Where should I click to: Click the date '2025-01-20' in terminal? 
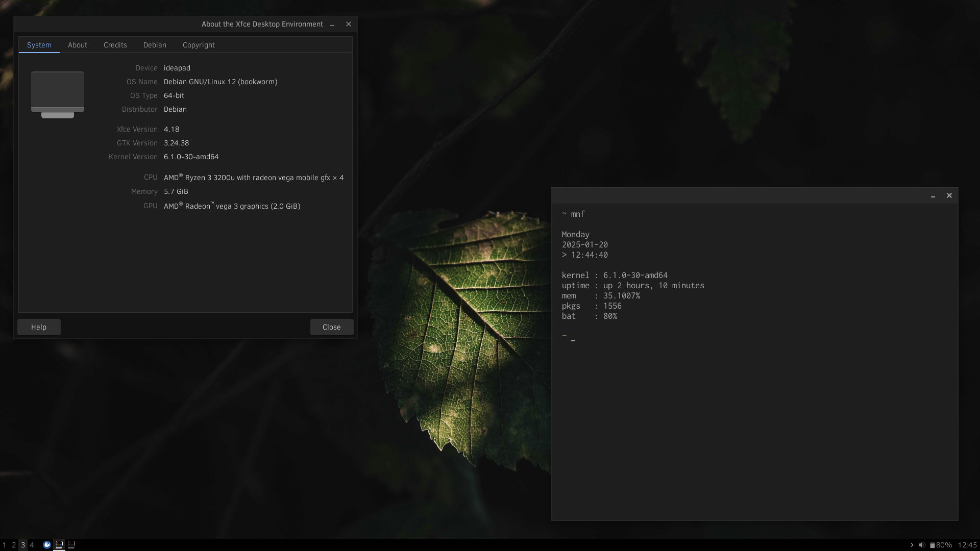tap(585, 245)
